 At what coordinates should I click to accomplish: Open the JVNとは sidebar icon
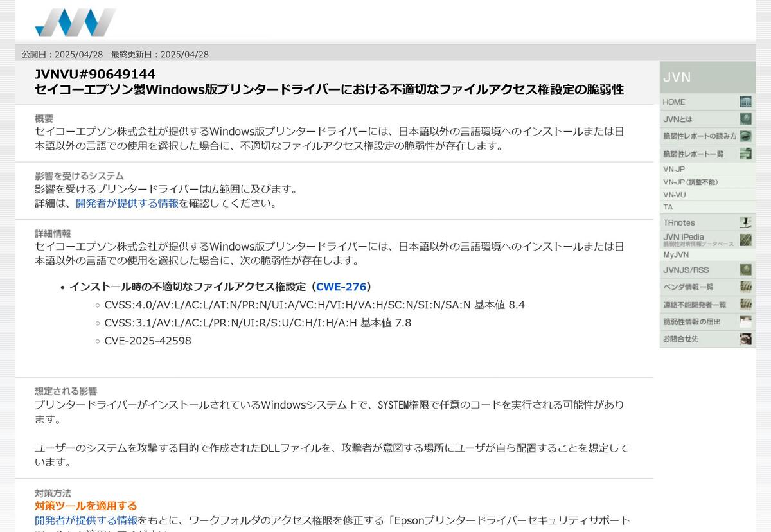pyautogui.click(x=745, y=119)
